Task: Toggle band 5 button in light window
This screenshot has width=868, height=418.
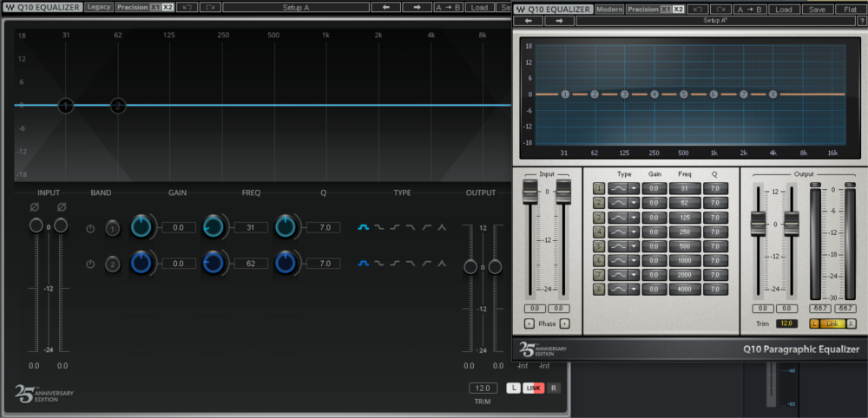Action: (x=598, y=246)
